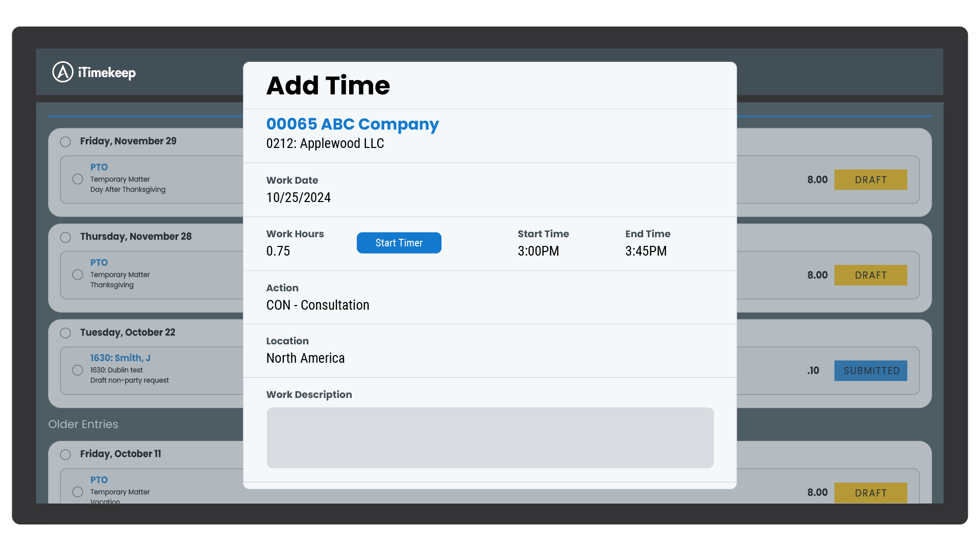Image resolution: width=980 pixels, height=551 pixels.
Task: Open the 00065 ABC Company client link
Action: coord(352,124)
